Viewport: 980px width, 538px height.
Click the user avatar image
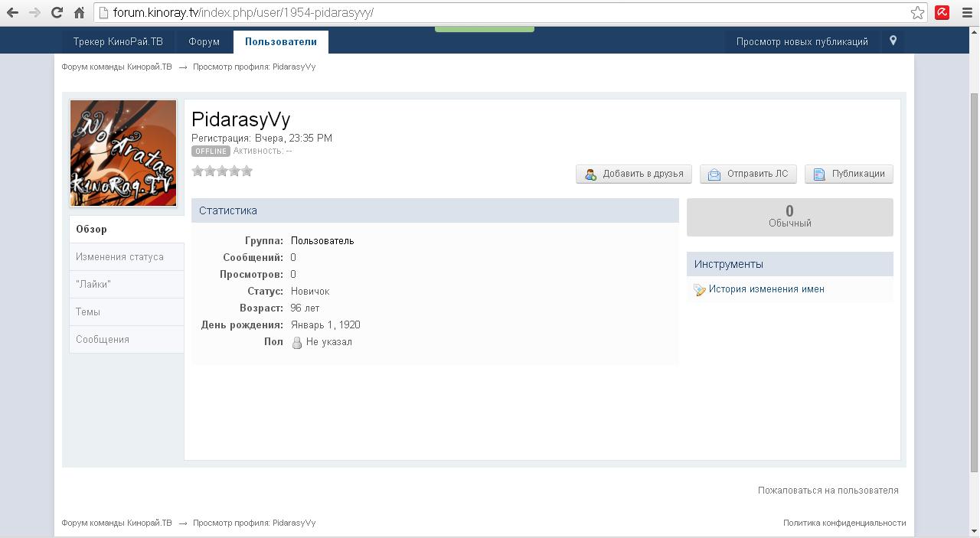tap(123, 153)
